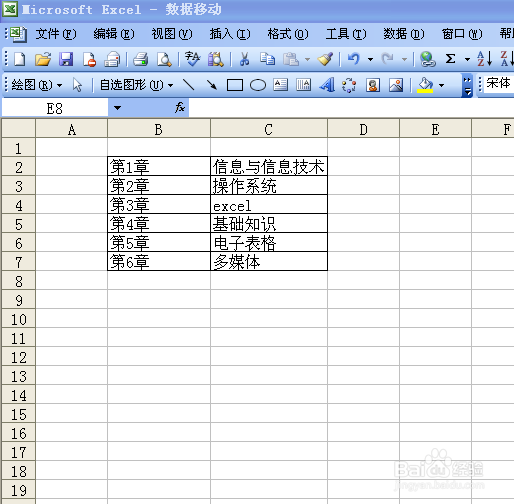Open the Draw (绘图) menu dropdown
This screenshot has height=504, width=514.
36,85
